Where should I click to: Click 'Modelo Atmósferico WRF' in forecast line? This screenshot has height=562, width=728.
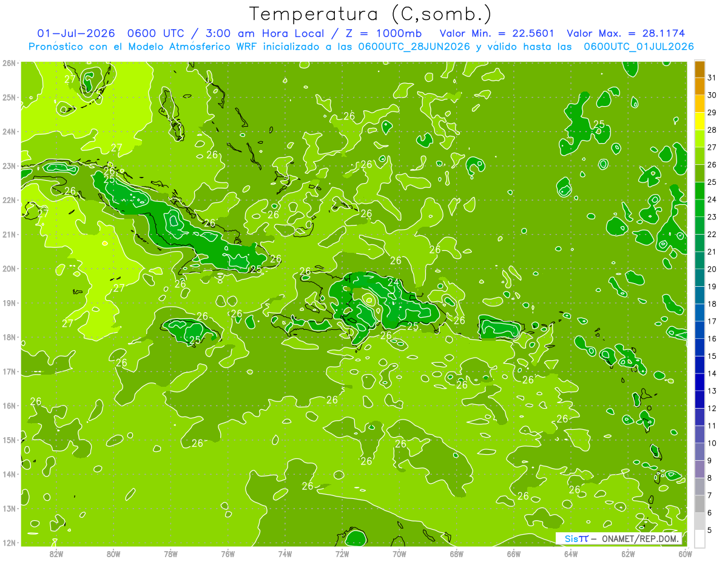[194, 47]
